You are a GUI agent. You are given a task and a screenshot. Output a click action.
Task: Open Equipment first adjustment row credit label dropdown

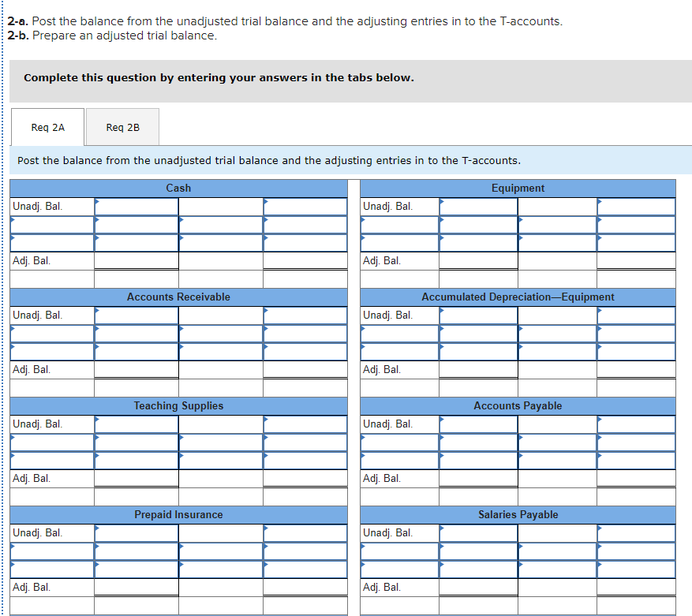click(557, 225)
